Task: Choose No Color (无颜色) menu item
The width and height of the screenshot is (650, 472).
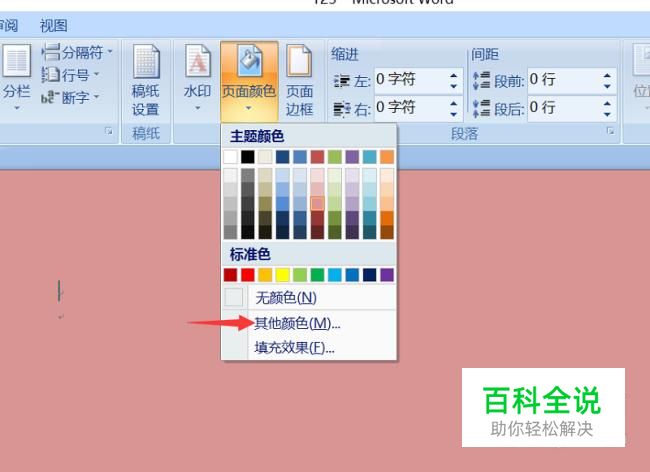Action: pyautogui.click(x=310, y=298)
